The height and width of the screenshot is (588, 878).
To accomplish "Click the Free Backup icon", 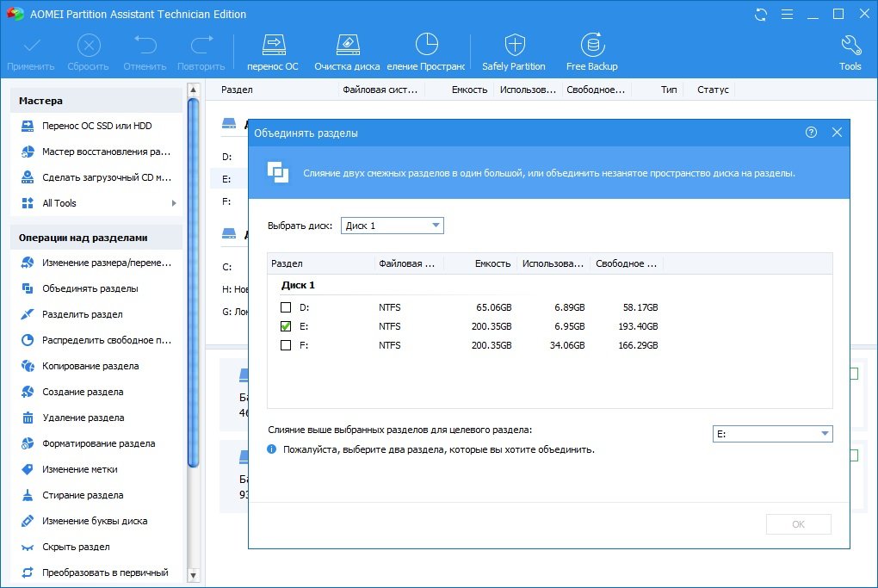I will pos(591,51).
